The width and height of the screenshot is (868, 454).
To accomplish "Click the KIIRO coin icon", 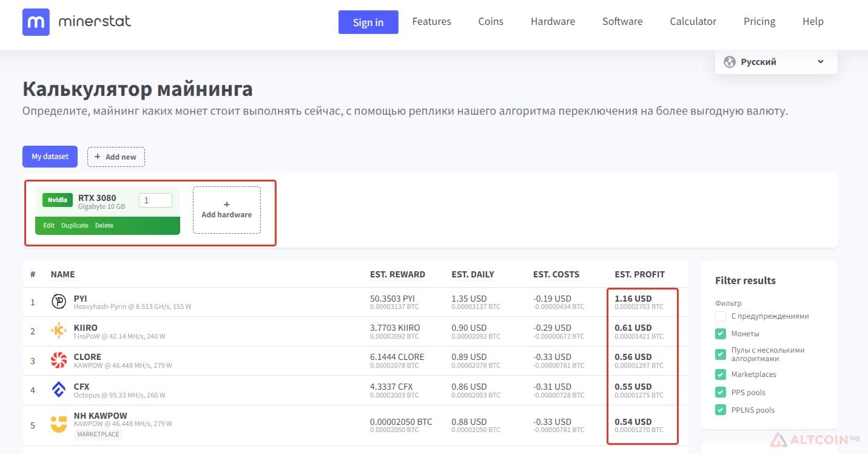I will (x=59, y=331).
